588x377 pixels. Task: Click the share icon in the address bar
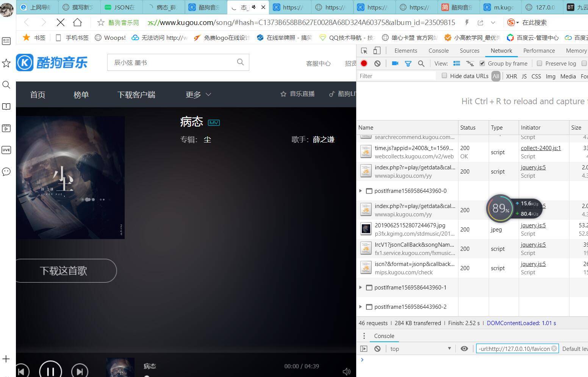pos(480,23)
